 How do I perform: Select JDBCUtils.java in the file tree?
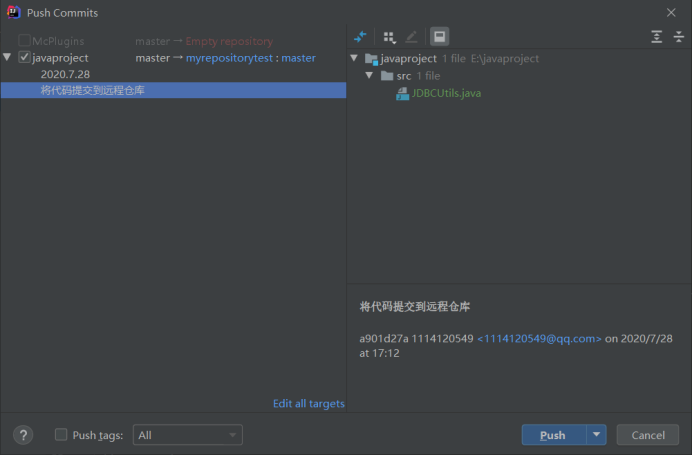point(446,94)
